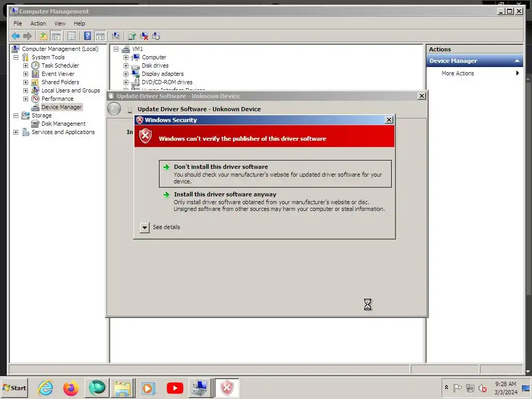532x399 pixels.
Task: Click Update Driver Software toolbar icon
Action: [132, 36]
